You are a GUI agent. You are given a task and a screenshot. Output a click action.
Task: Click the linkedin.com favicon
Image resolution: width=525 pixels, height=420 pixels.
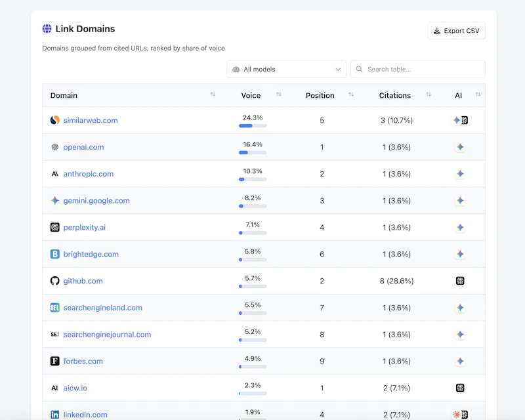[x=55, y=415]
